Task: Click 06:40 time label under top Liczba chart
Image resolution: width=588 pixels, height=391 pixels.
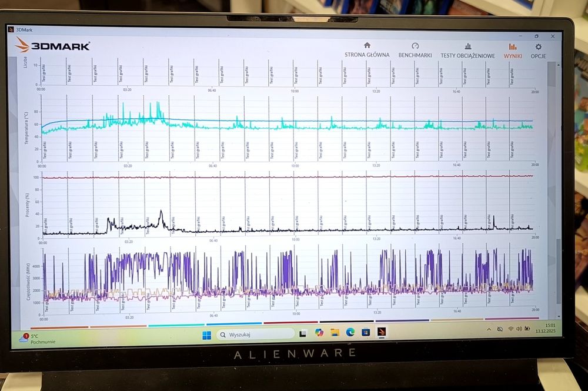Action: 212,91
